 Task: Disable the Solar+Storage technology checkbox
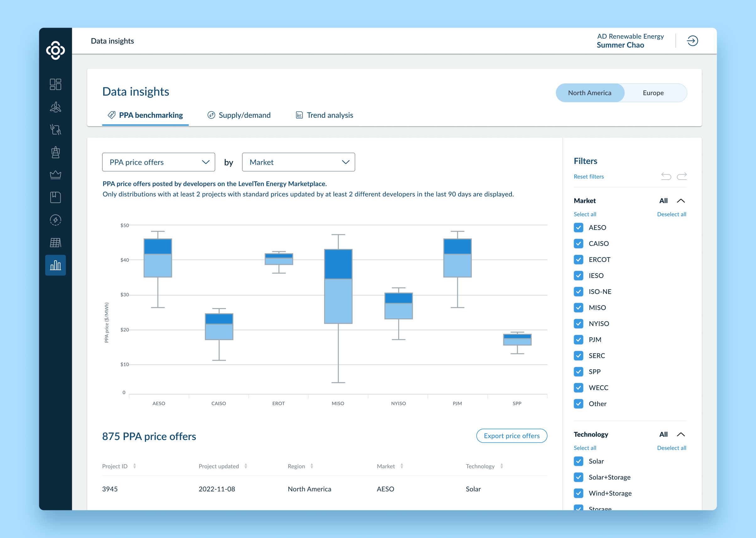coord(578,477)
